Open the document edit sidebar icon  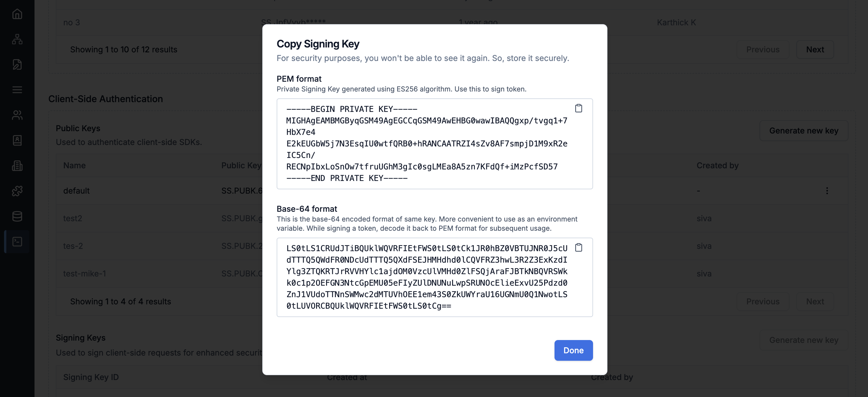pyautogui.click(x=17, y=64)
